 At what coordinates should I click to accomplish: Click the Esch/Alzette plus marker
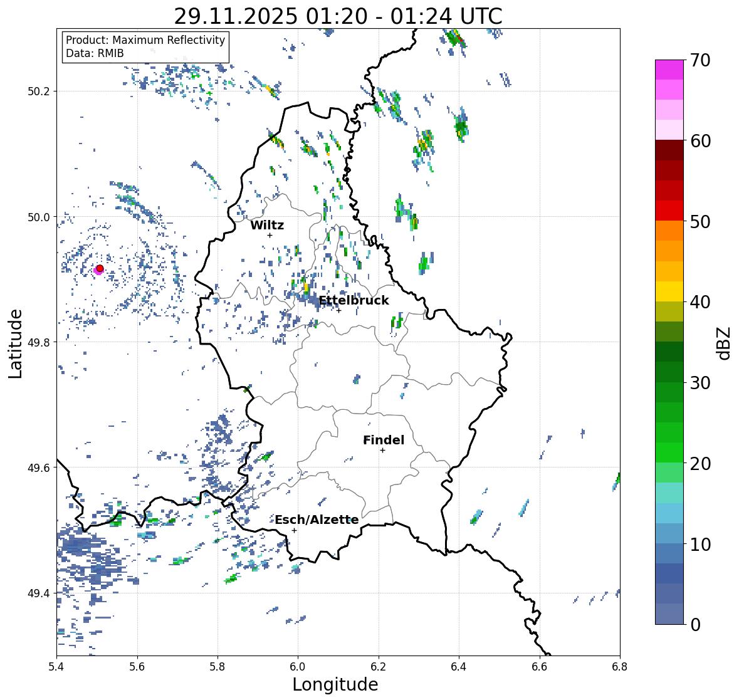294,530
